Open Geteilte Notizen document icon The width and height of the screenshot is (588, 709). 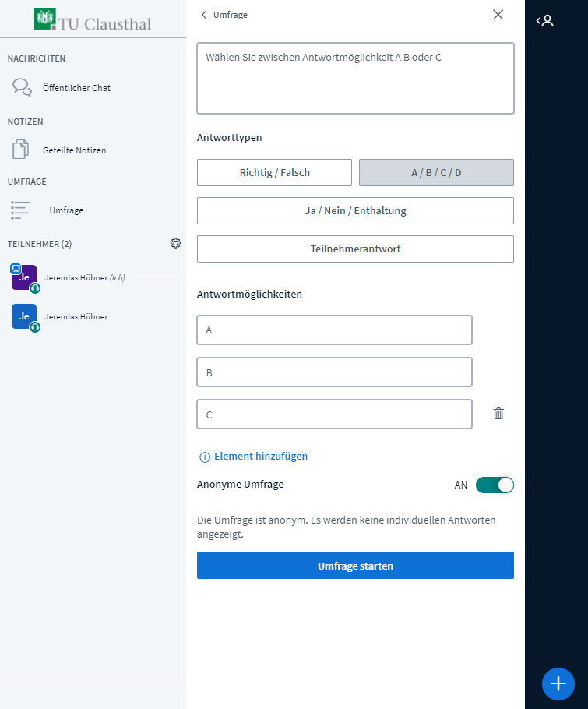click(21, 150)
